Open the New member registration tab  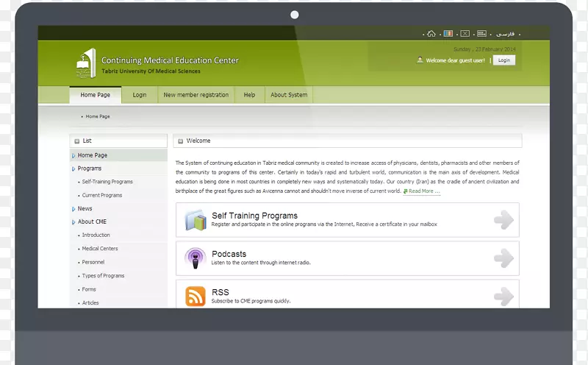(x=196, y=95)
